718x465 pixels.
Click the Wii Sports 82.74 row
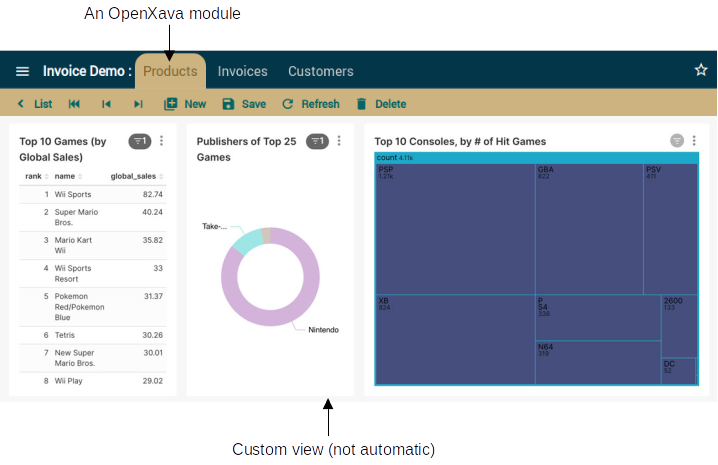click(92, 194)
